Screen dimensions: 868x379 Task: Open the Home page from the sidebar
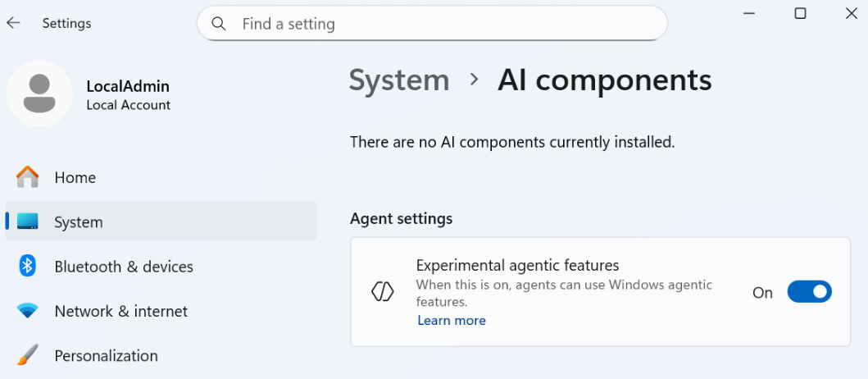(x=75, y=177)
